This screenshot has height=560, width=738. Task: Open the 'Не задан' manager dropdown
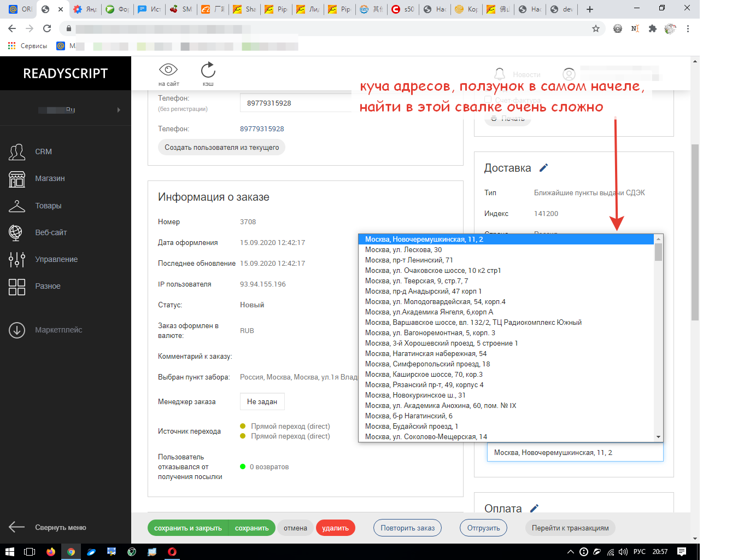coord(262,401)
